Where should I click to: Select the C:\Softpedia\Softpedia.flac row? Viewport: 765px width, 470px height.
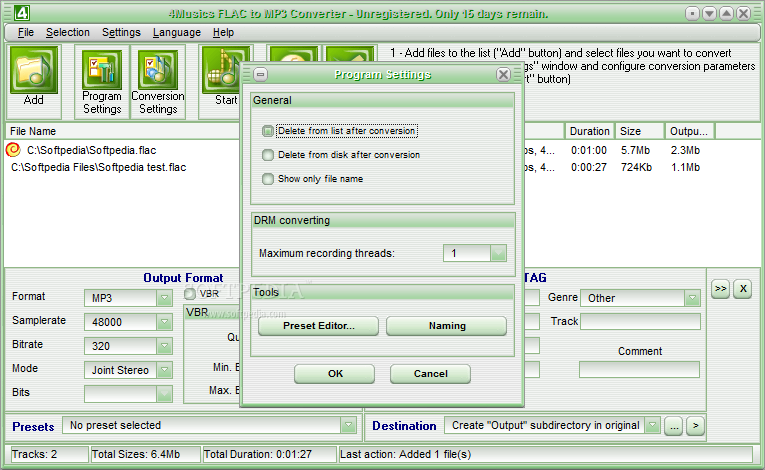point(91,150)
